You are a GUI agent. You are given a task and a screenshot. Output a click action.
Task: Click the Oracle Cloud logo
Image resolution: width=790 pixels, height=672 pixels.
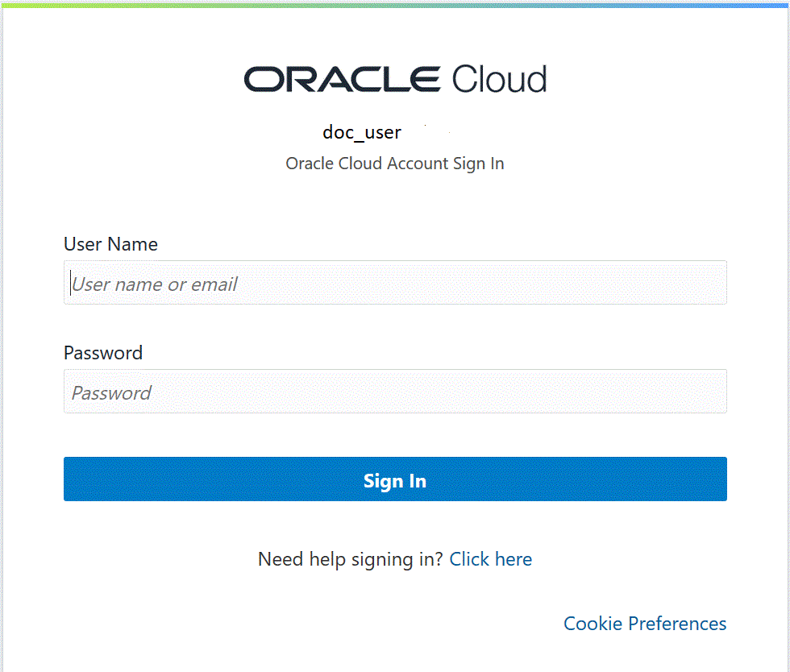394,79
